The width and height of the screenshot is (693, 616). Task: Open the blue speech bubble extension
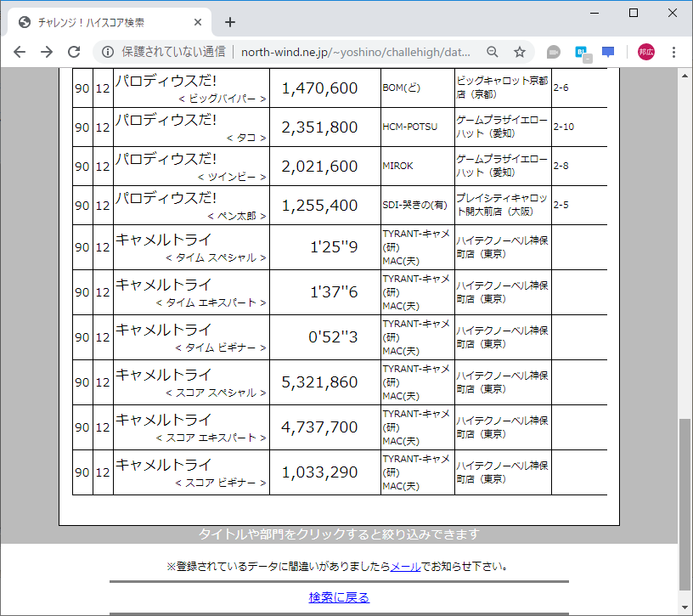click(608, 52)
